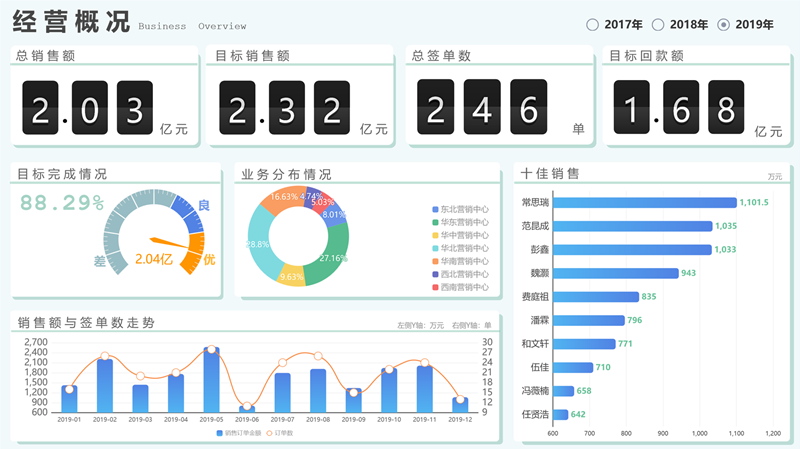Choose the 2019年 year option

coord(723,24)
